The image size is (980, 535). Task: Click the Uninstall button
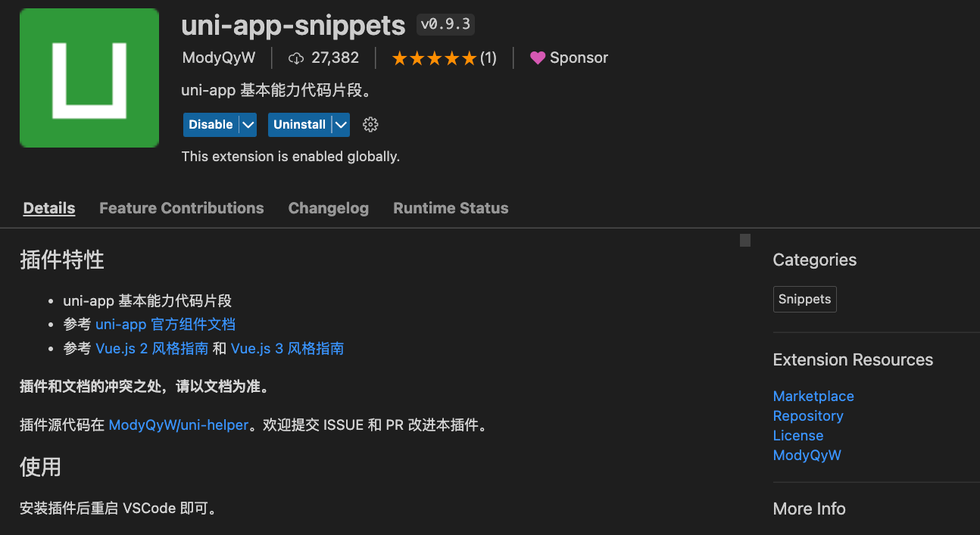click(300, 125)
